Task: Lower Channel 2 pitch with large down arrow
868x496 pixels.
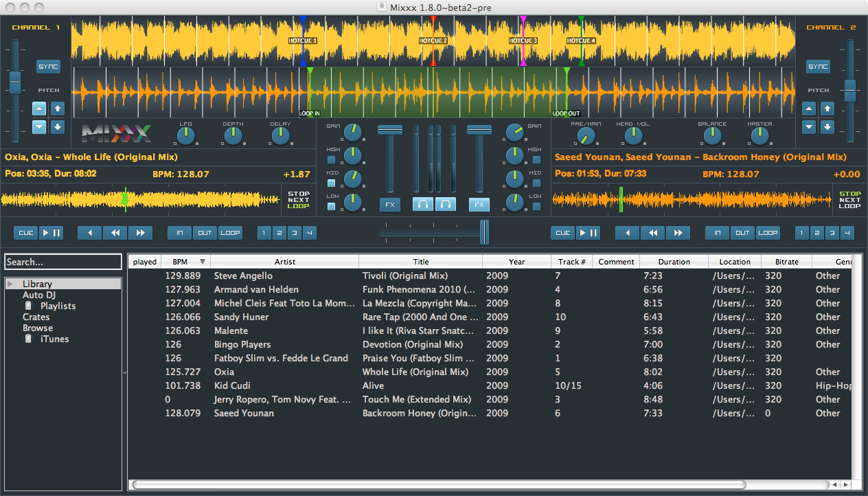Action: coord(827,126)
